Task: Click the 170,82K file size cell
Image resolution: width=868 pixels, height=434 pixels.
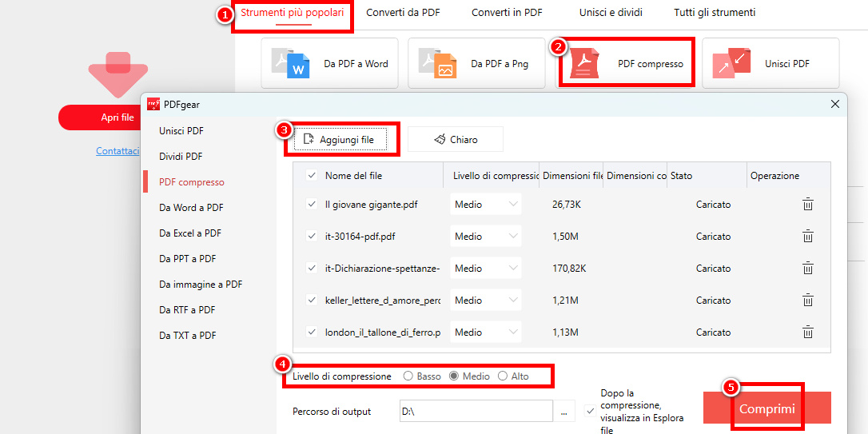Action: coord(569,269)
